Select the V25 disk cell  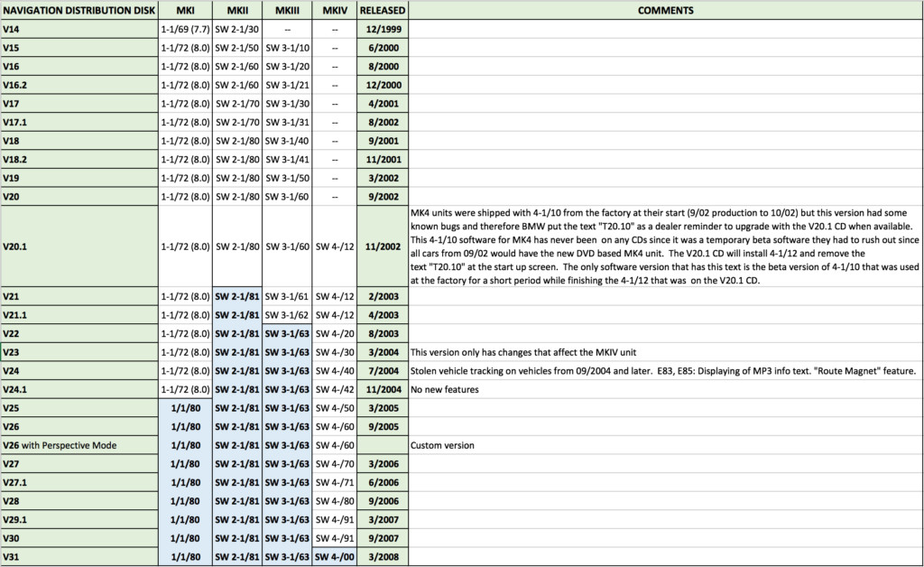79,408
